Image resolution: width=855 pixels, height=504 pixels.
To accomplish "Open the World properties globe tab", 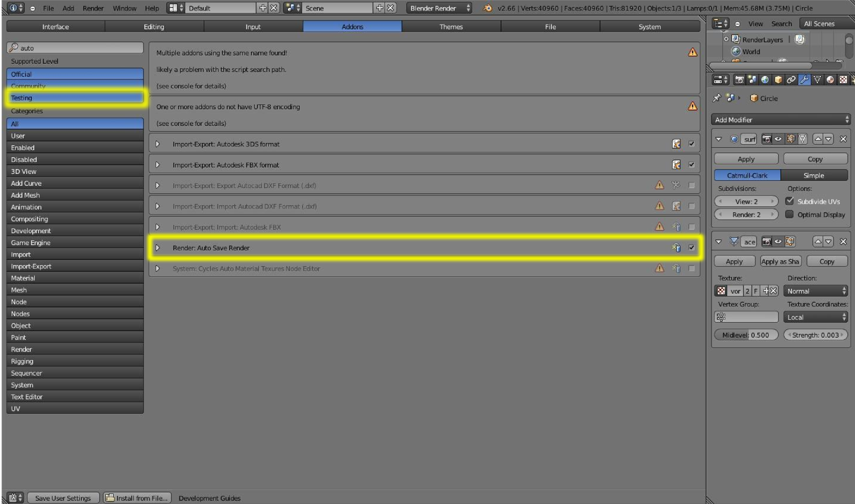I will [765, 80].
